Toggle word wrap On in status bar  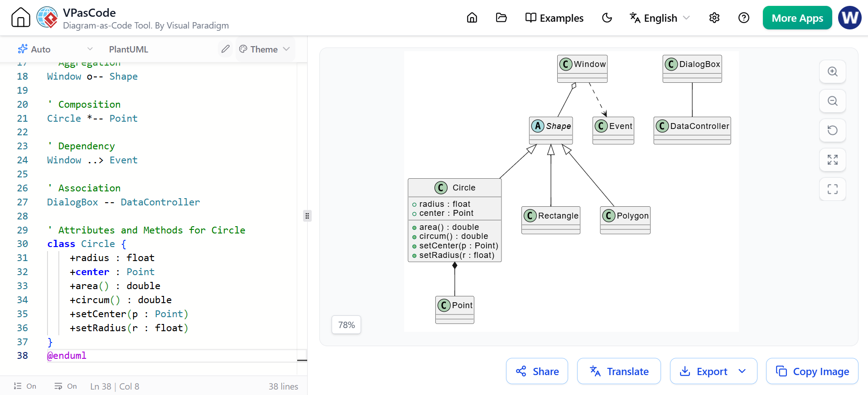pos(66,386)
